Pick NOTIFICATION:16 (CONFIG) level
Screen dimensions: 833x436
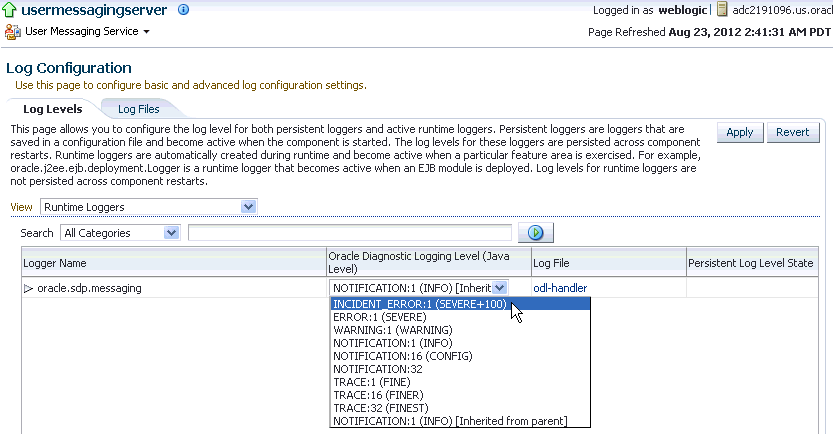pyautogui.click(x=460, y=356)
